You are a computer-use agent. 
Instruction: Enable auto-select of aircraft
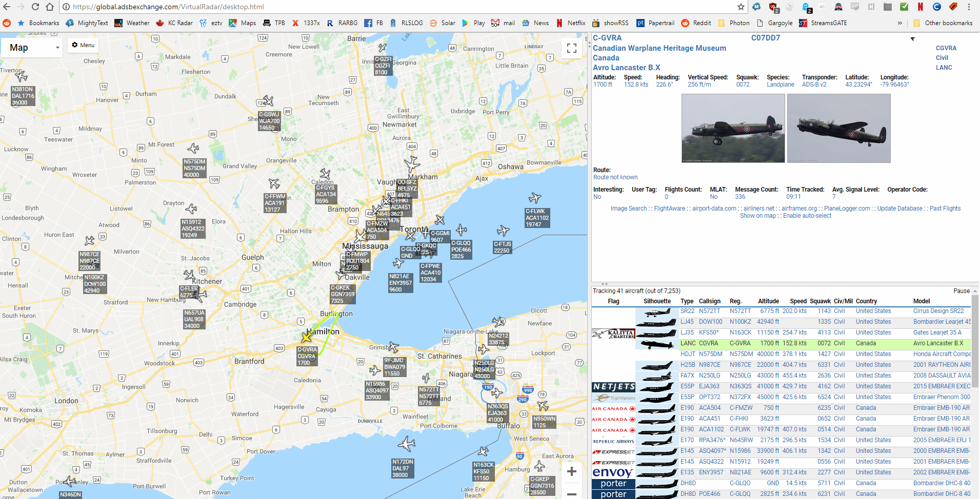click(807, 216)
